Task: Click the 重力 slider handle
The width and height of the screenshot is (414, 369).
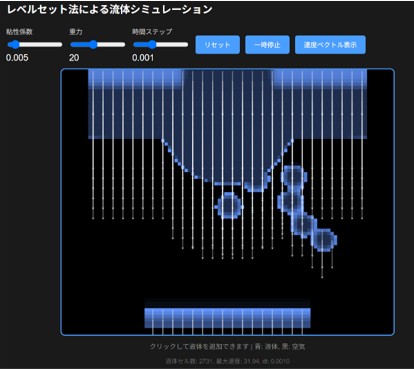Action: 93,44
